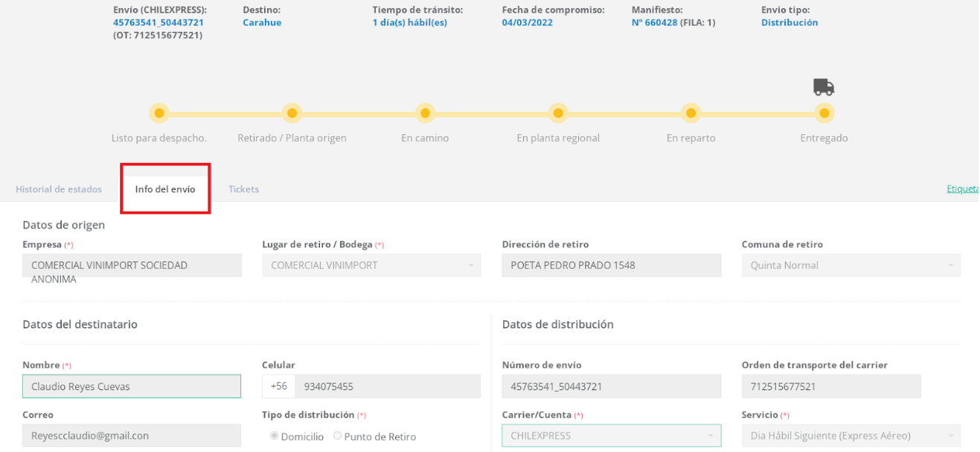The width and height of the screenshot is (980, 452).
Task: Click the Retirado / Planta origen timeline marker
Action: point(292,113)
